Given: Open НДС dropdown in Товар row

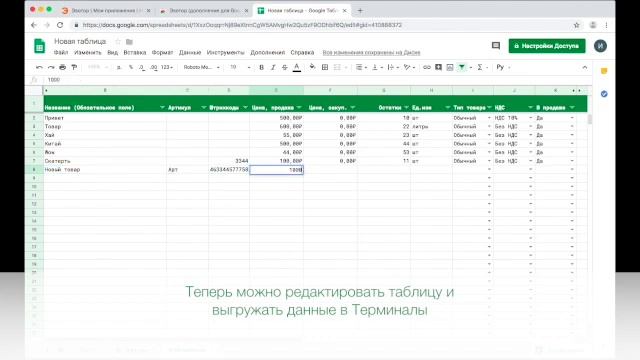Looking at the screenshot, I should tap(531, 127).
